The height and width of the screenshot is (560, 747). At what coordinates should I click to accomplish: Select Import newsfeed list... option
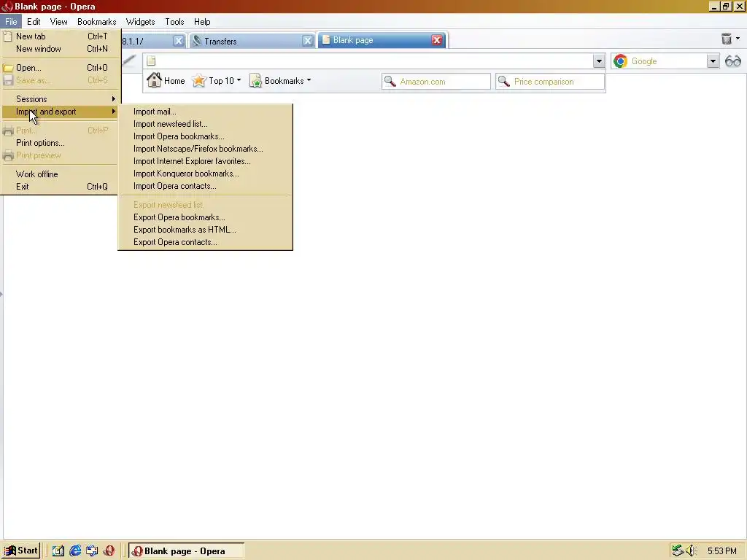tap(205, 124)
